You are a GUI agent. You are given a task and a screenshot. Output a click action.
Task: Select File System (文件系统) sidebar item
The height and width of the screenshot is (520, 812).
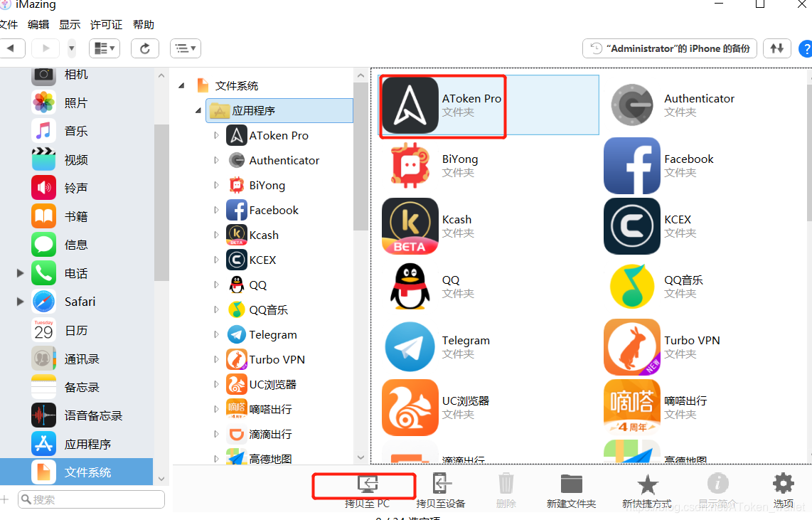tap(76, 472)
